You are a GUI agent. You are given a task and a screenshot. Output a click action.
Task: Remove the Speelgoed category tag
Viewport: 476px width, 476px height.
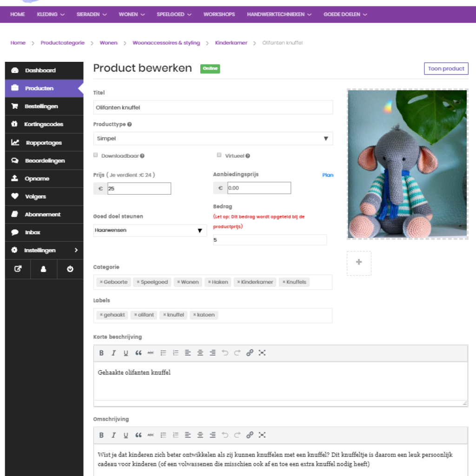coord(138,282)
